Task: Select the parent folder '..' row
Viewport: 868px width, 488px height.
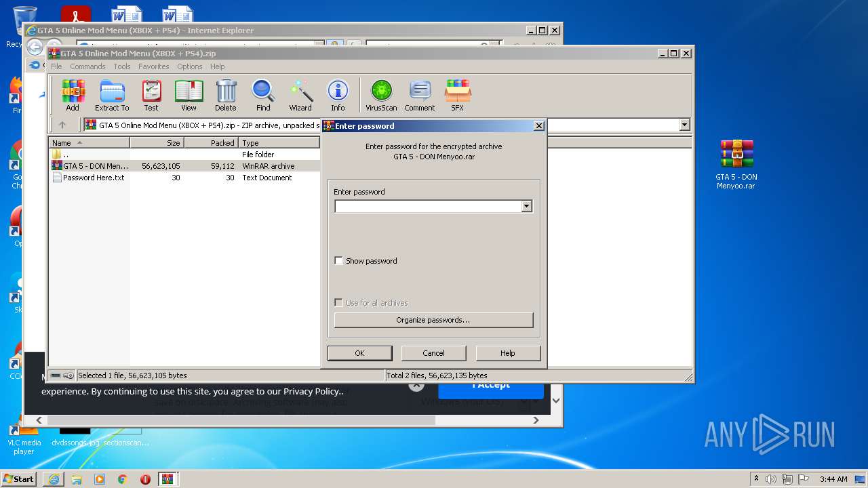Action: tap(184, 155)
